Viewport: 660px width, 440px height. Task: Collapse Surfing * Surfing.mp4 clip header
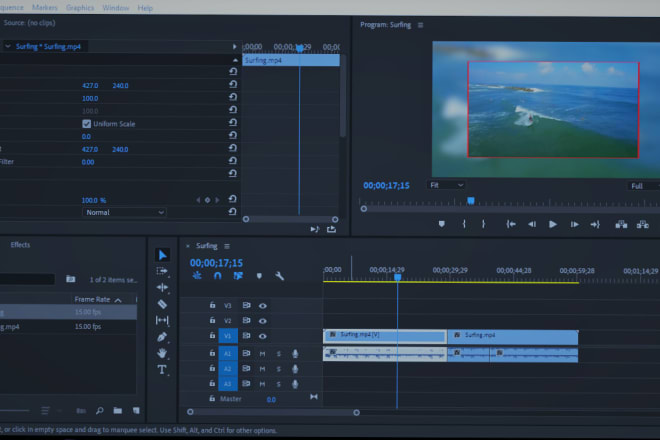click(x=8, y=46)
